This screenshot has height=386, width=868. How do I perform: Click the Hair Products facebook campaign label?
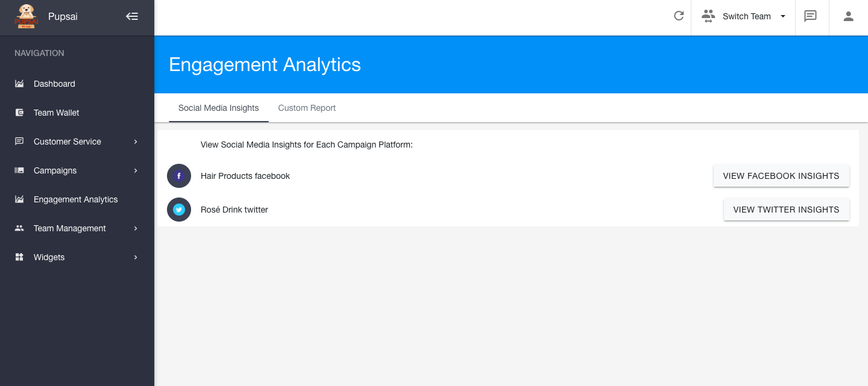245,176
